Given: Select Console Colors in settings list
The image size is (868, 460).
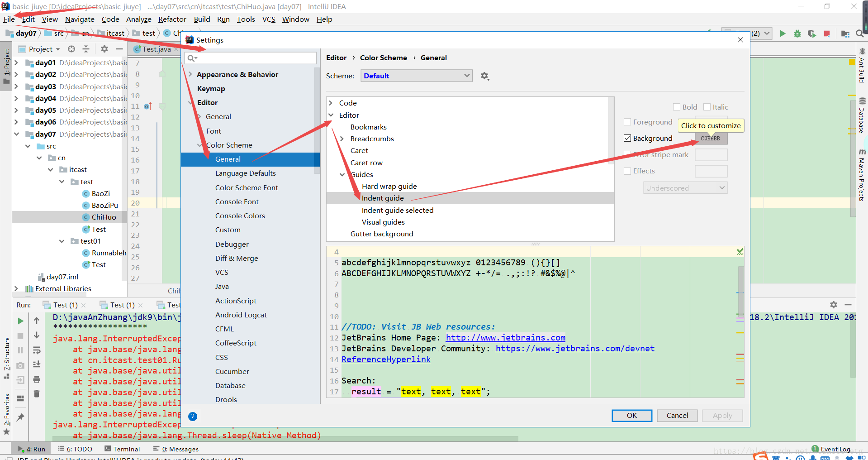Looking at the screenshot, I should [x=240, y=216].
